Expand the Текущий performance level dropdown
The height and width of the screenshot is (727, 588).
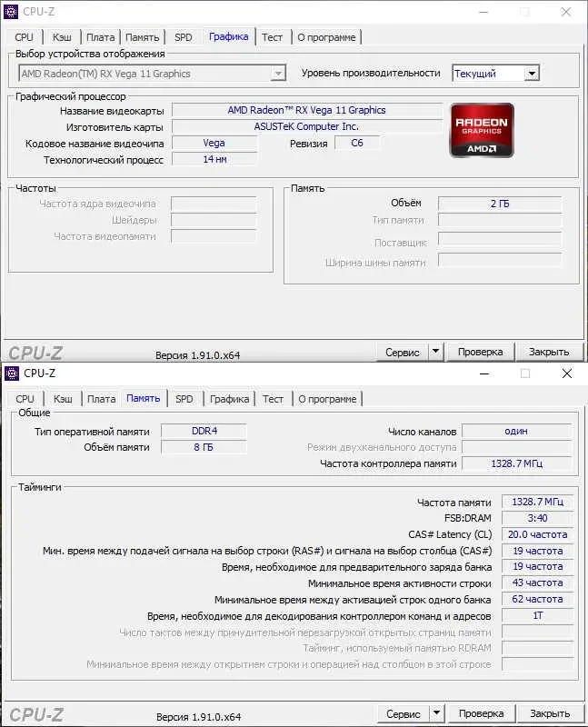click(x=532, y=74)
